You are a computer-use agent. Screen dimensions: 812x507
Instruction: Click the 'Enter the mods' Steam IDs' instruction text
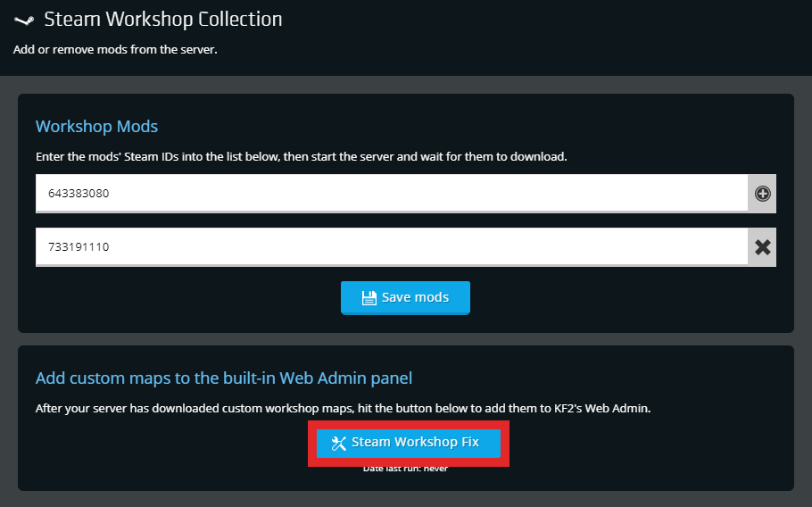[301, 157]
